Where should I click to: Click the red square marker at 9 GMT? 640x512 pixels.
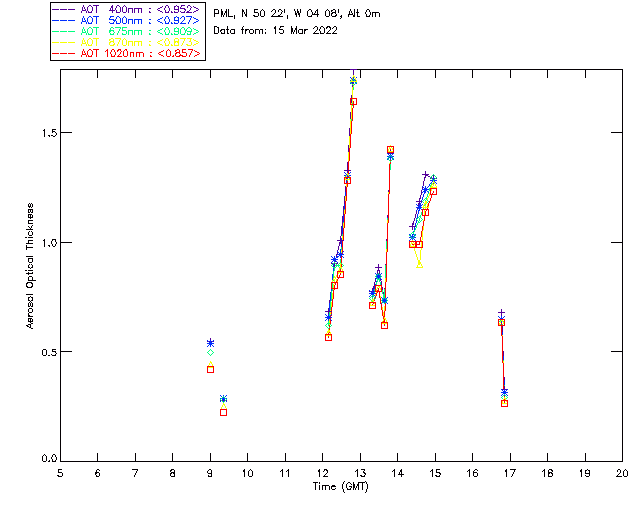tap(210, 369)
